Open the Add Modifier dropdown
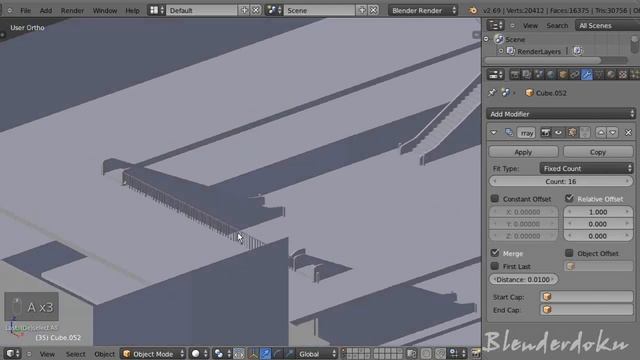 click(x=561, y=114)
